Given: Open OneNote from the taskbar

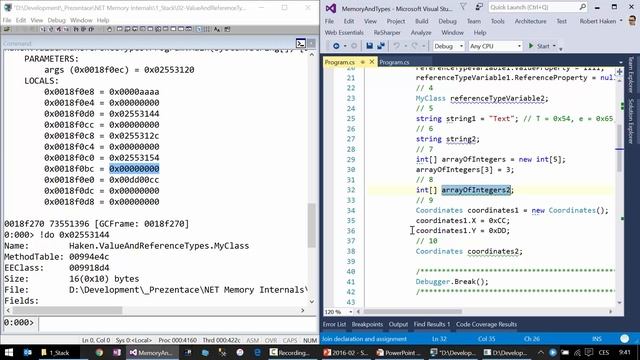Looking at the screenshot, I should [117, 352].
